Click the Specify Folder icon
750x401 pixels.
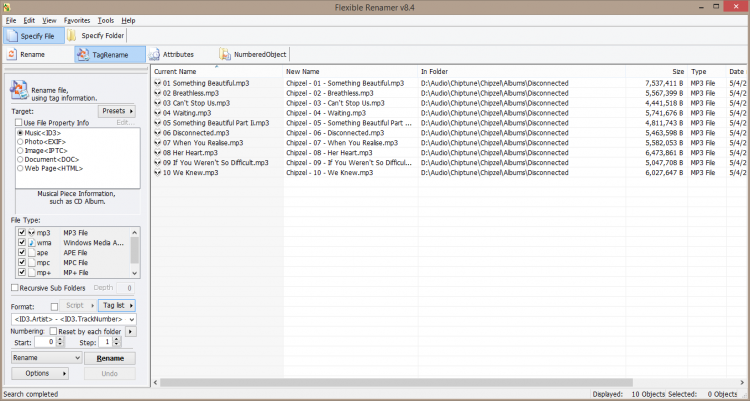(x=72, y=35)
